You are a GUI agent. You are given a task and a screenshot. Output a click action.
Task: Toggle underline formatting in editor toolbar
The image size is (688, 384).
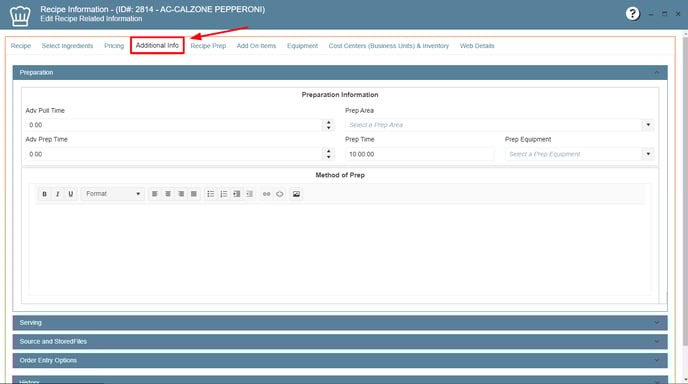tap(71, 194)
